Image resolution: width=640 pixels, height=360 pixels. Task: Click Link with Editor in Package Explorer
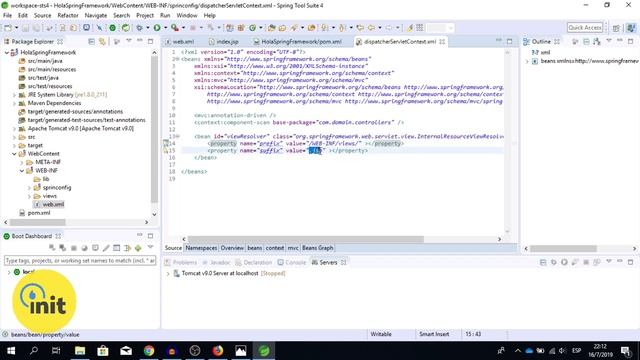pyautogui.click(x=102, y=42)
